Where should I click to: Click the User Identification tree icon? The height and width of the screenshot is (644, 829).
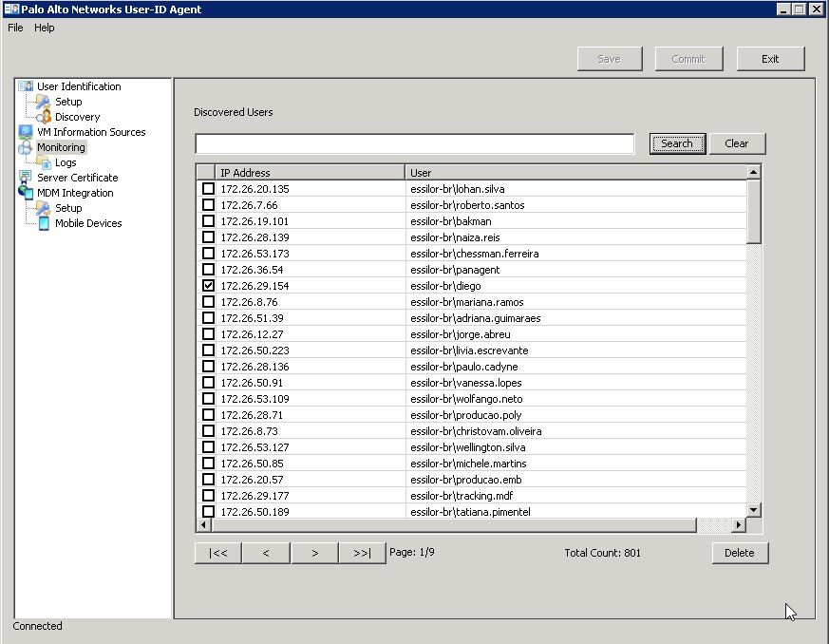26,86
